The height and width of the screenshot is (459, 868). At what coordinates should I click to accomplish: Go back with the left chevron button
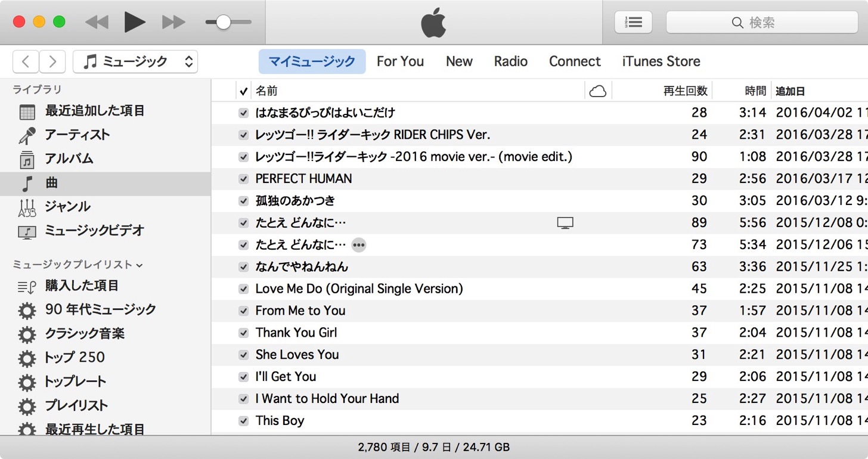(26, 61)
